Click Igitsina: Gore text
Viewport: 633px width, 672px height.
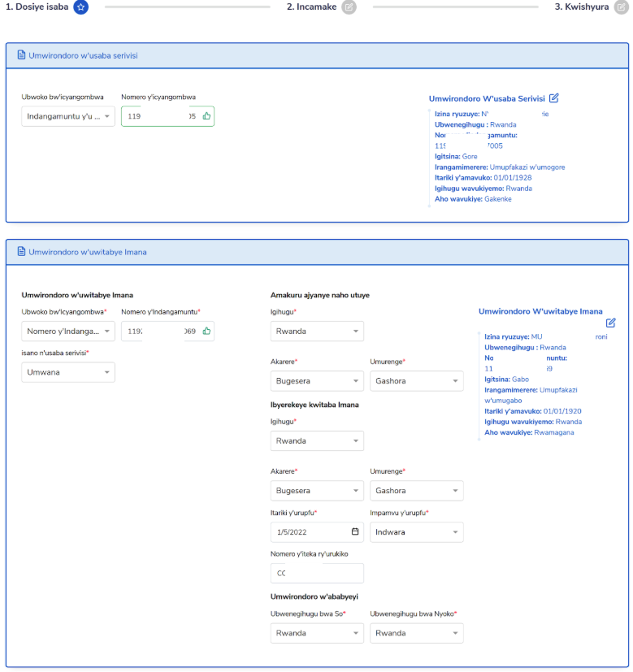pos(456,157)
